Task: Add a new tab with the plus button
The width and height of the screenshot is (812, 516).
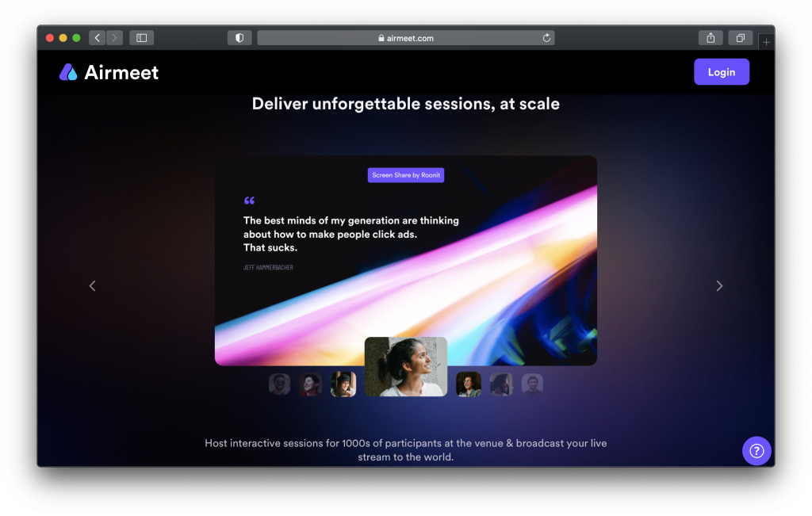Action: pyautogui.click(x=767, y=42)
